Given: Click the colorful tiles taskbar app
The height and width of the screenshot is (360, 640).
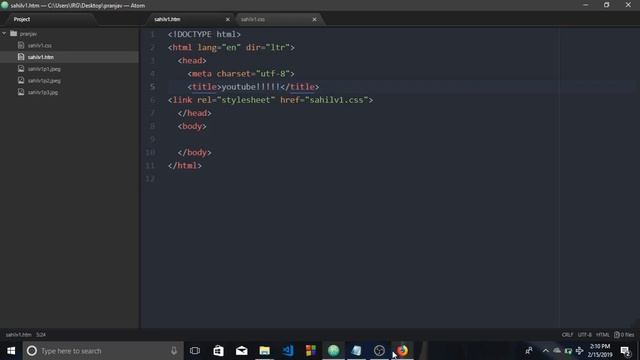Looking at the screenshot, I should tap(311, 351).
